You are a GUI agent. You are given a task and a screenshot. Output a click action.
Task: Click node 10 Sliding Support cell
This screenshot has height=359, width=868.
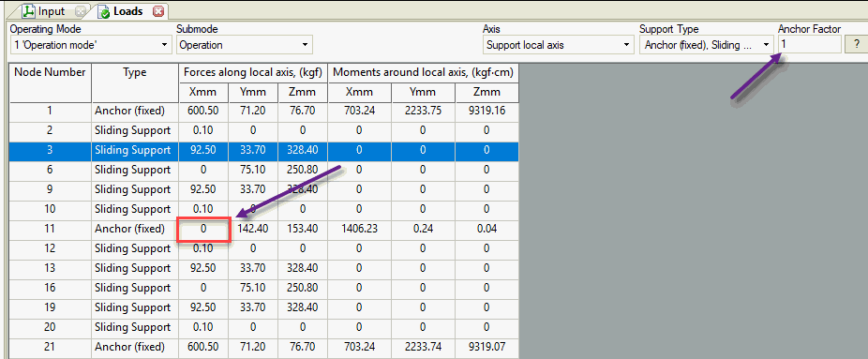[x=135, y=209]
